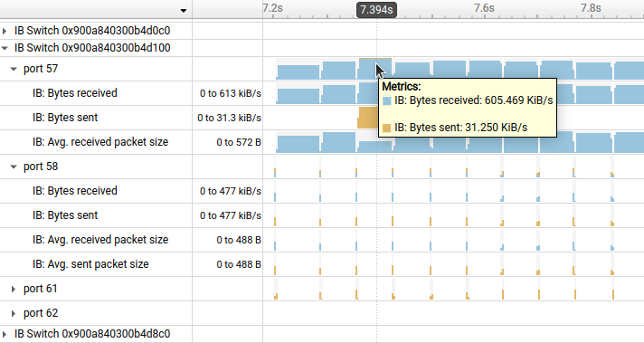Expand IB Switch 0x900a840300b4d8c0 row
The image size is (644, 343).
click(x=5, y=334)
